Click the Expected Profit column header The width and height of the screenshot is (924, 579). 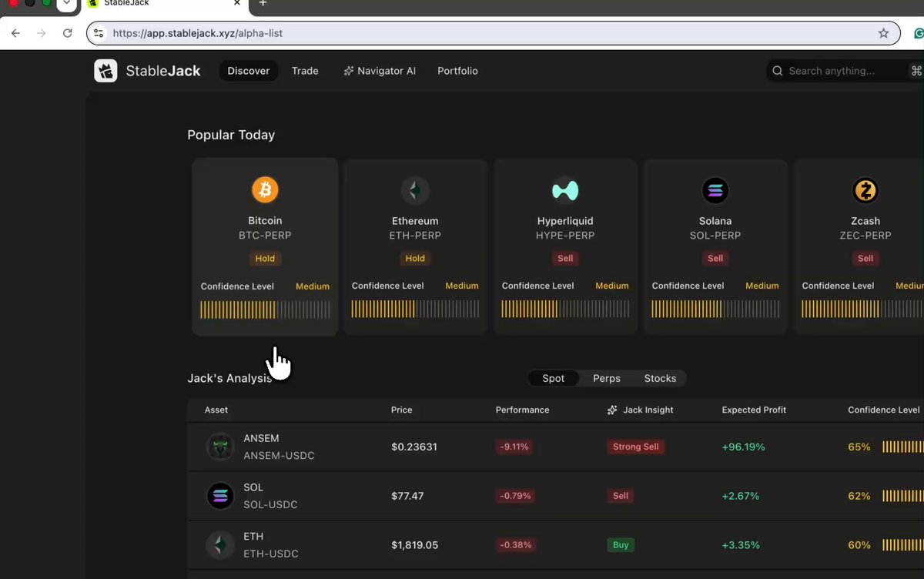[754, 410]
